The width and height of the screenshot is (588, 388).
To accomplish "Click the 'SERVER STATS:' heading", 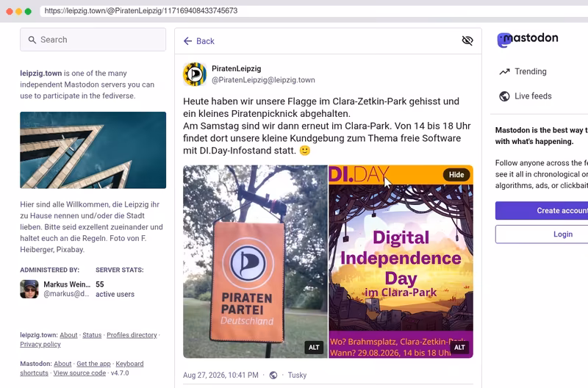I will (120, 270).
